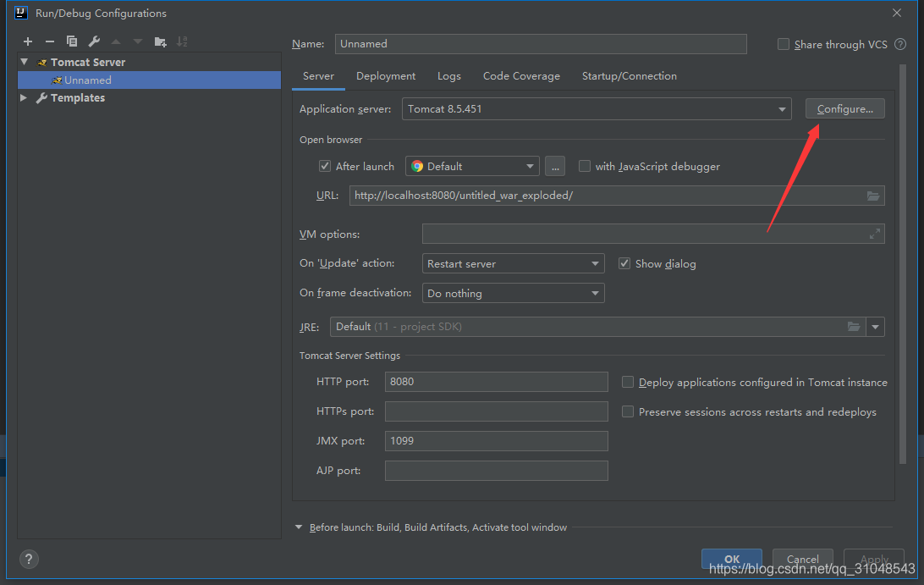This screenshot has width=924, height=585.
Task: Uncheck Show dialog checkbox
Action: pos(624,263)
